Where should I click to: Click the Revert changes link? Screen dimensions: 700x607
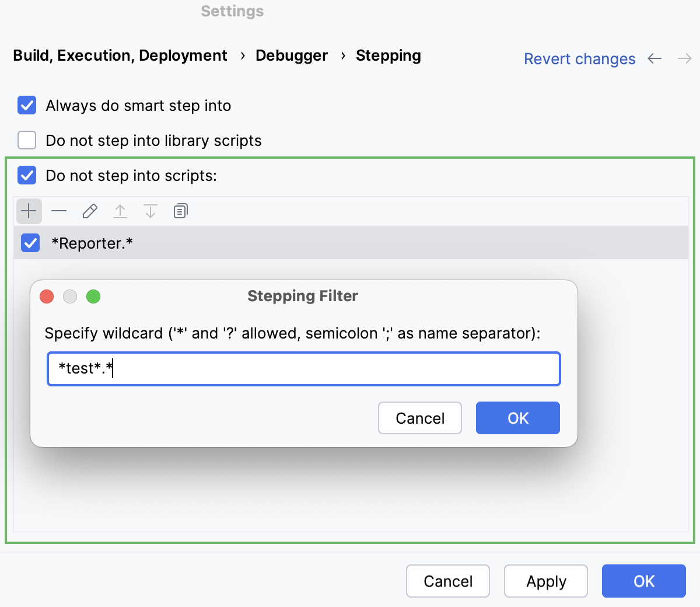pyautogui.click(x=579, y=58)
